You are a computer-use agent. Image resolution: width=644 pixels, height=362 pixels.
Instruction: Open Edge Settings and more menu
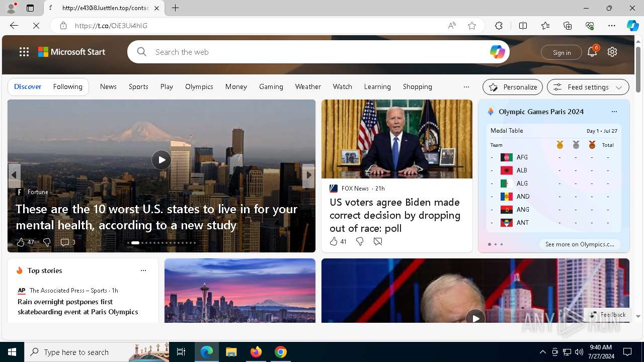[612, 26]
